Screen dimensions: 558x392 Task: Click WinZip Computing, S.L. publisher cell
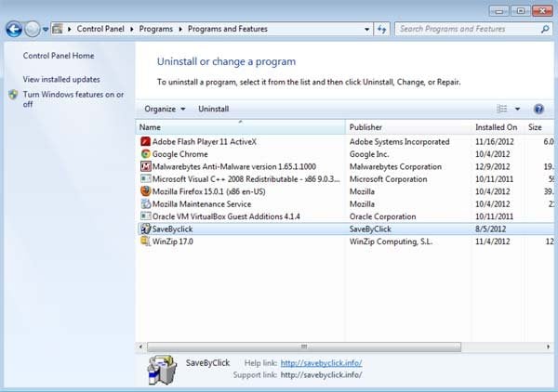[x=391, y=242]
